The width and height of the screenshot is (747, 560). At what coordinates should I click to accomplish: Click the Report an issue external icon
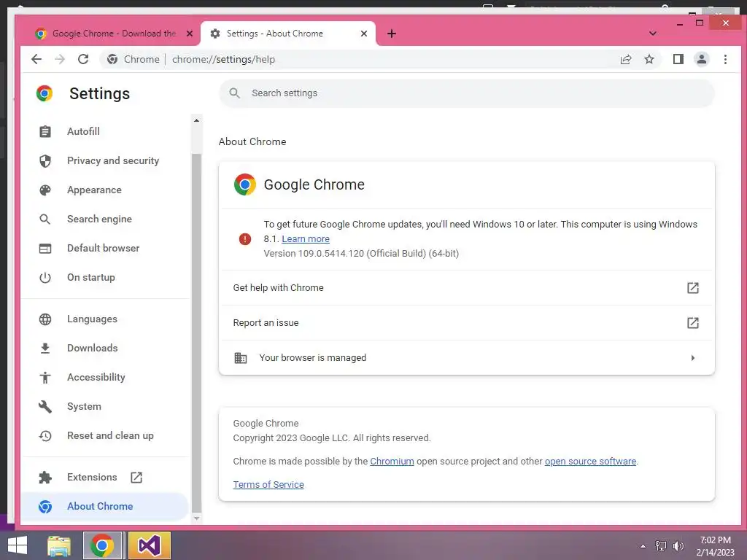(x=693, y=323)
